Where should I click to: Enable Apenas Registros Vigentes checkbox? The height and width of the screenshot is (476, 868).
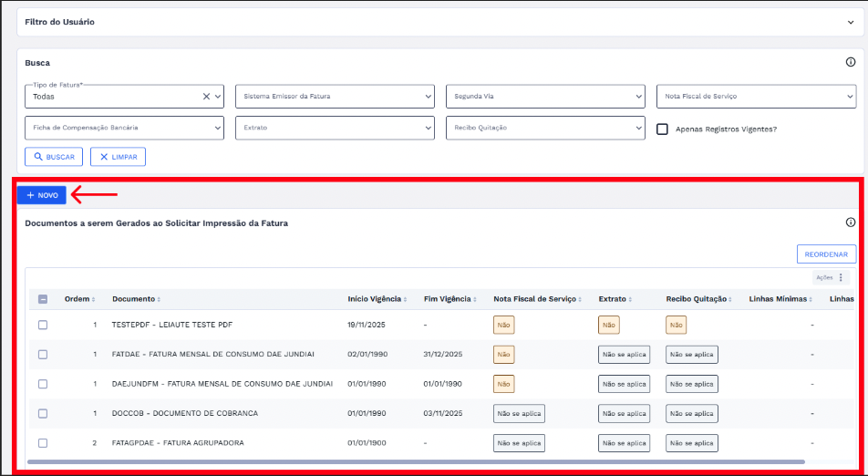tap(663, 129)
